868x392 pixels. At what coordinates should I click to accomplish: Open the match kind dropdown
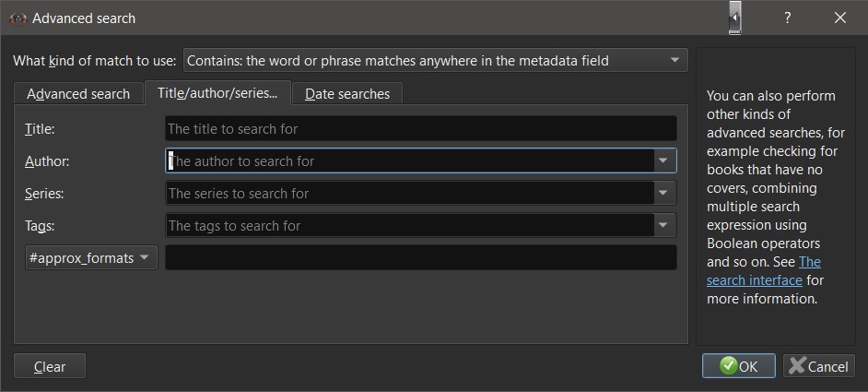(435, 61)
